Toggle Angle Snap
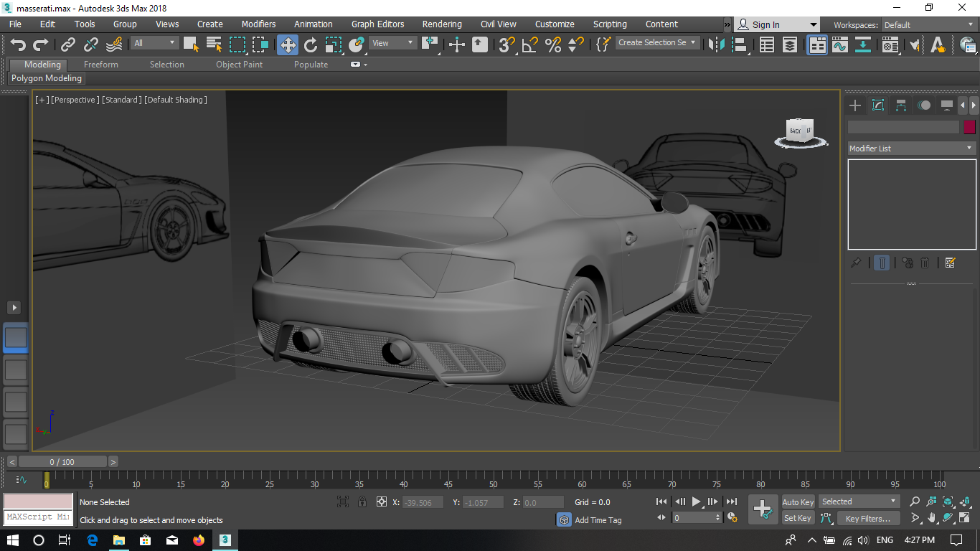The width and height of the screenshot is (980, 551). click(x=530, y=45)
